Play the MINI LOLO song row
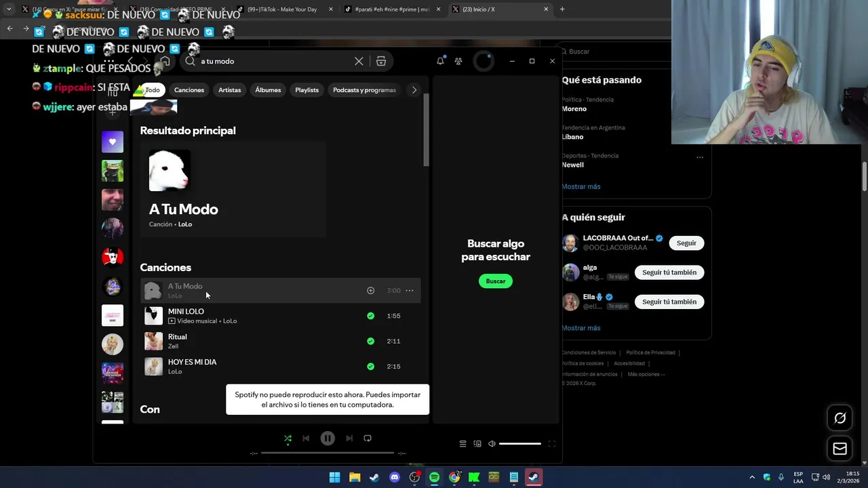868x488 pixels. coord(280,316)
